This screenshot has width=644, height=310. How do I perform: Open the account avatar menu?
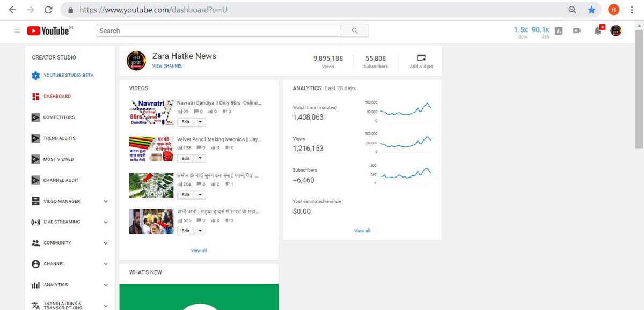pyautogui.click(x=616, y=31)
